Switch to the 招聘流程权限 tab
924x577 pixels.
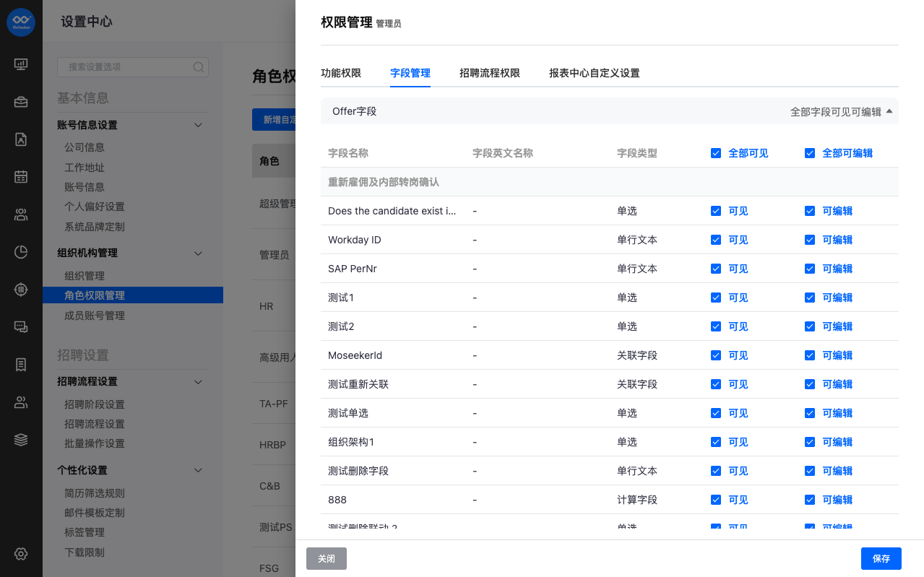(x=490, y=73)
